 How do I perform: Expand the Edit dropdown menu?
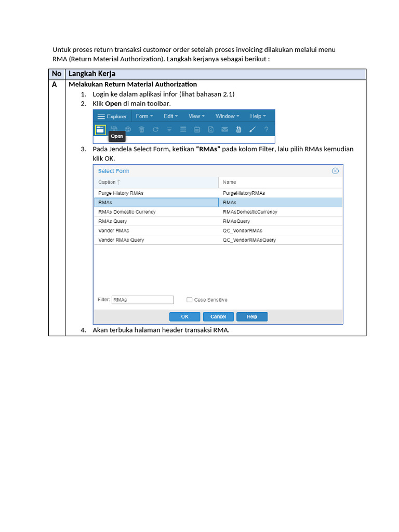tap(170, 116)
